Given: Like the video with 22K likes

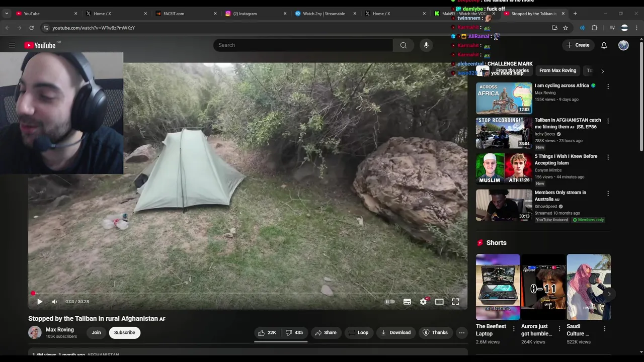Looking at the screenshot, I should [x=267, y=333].
